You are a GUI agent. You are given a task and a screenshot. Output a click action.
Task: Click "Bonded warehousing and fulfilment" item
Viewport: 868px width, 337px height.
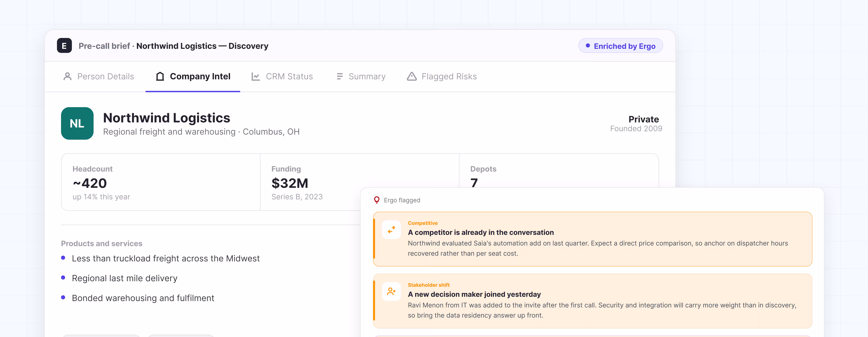point(143,298)
